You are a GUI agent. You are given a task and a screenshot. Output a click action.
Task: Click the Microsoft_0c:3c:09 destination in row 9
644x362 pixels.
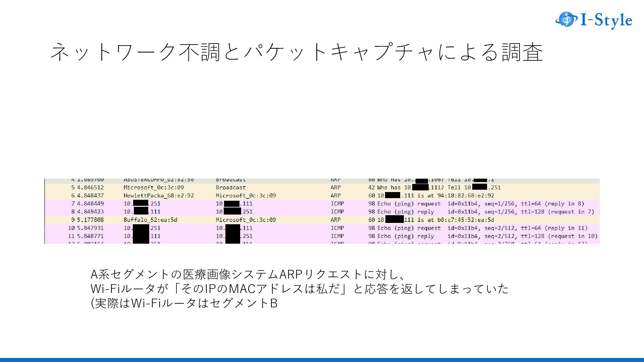point(246,220)
